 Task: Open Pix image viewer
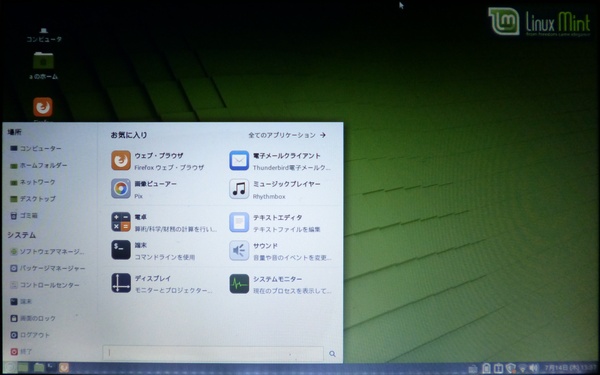click(161, 189)
